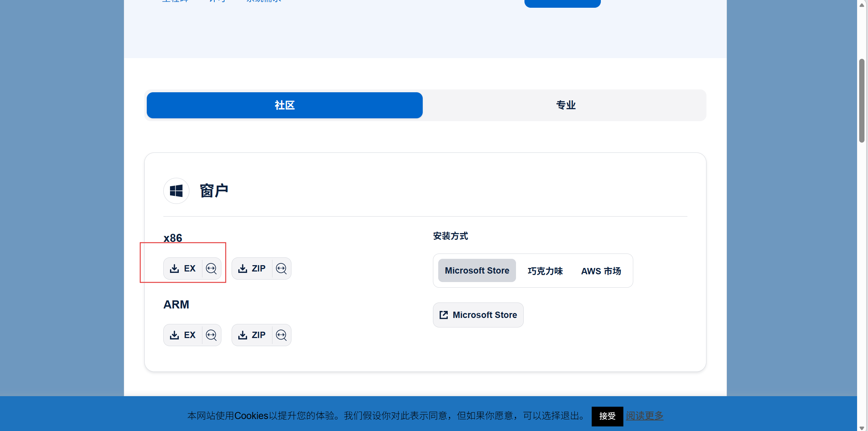Download the ARM ZIP archive
868x431 pixels.
tap(252, 335)
